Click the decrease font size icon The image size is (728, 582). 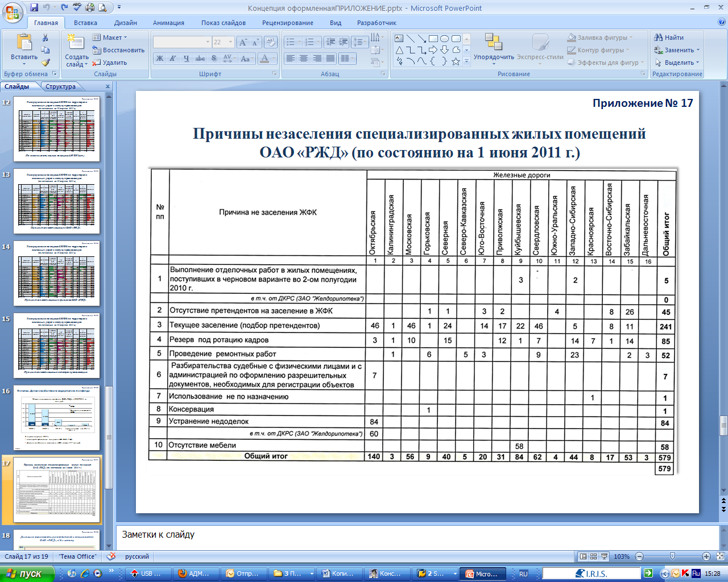[255, 42]
